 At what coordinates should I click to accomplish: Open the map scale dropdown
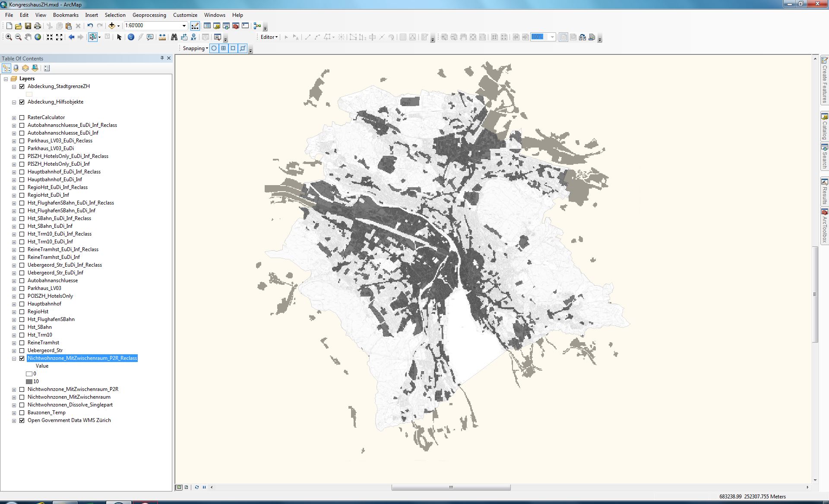click(184, 26)
